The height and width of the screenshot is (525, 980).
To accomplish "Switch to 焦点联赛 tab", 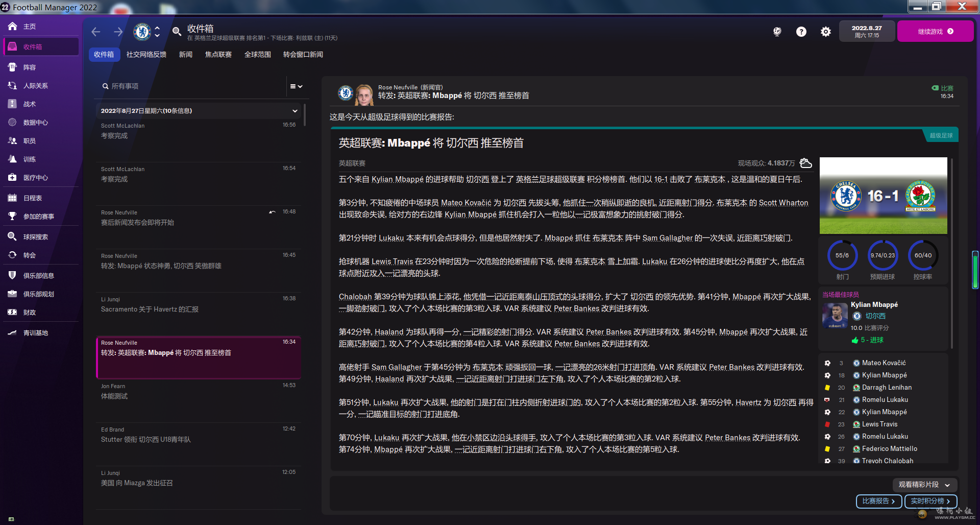I will tap(218, 55).
